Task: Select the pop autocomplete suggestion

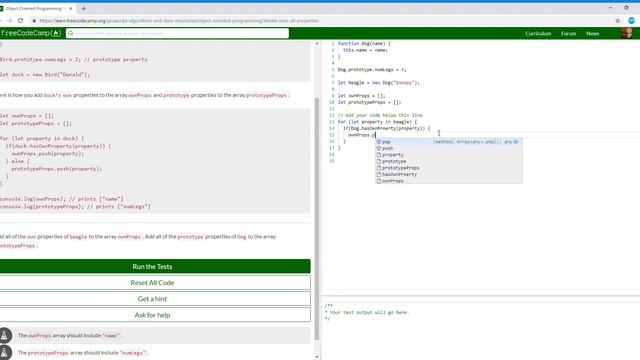Action: (x=449, y=142)
